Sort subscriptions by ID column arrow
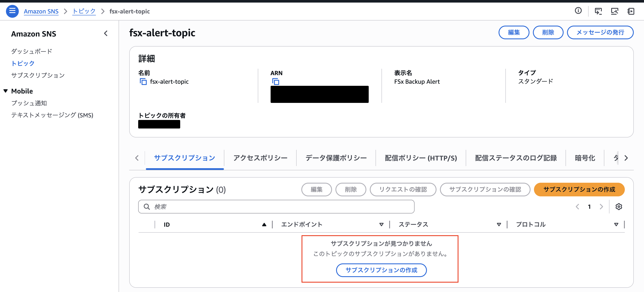Viewport: 644px width, 292px height. pyautogui.click(x=264, y=224)
